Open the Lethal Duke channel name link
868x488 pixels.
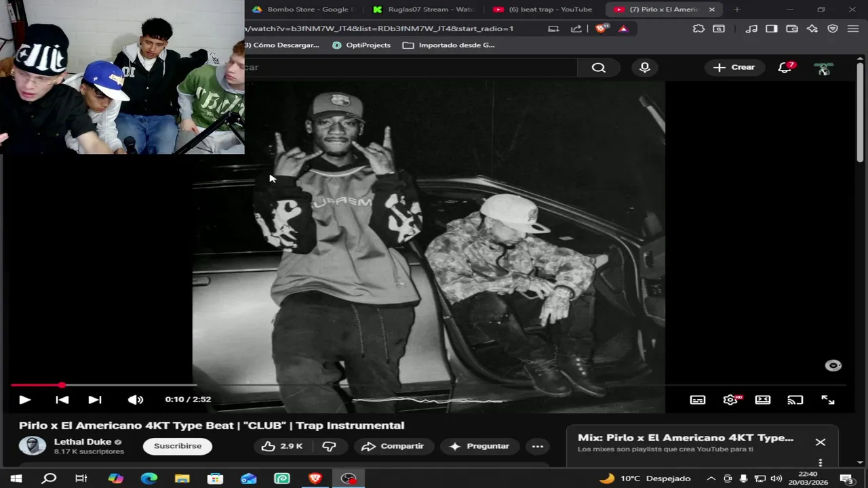coord(83,442)
